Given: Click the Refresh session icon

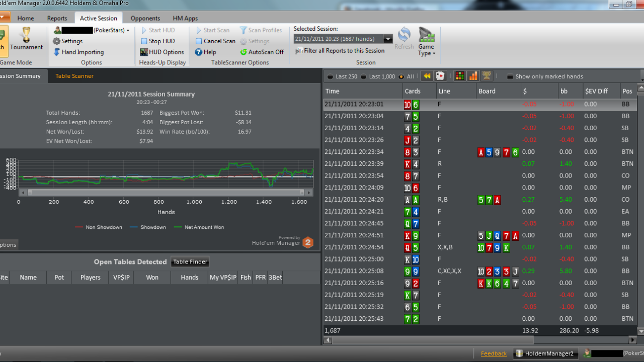Looking at the screenshot, I should 404,39.
